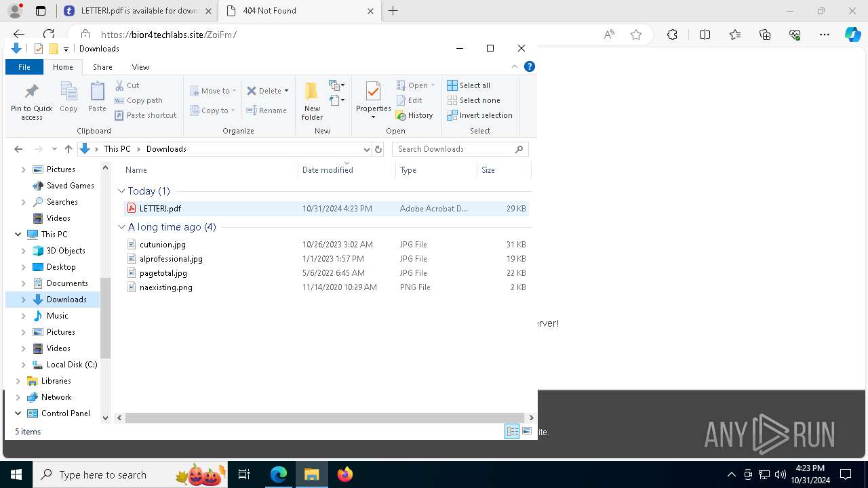Open address bar history dropdown
This screenshot has height=488, width=868.
pyautogui.click(x=367, y=149)
